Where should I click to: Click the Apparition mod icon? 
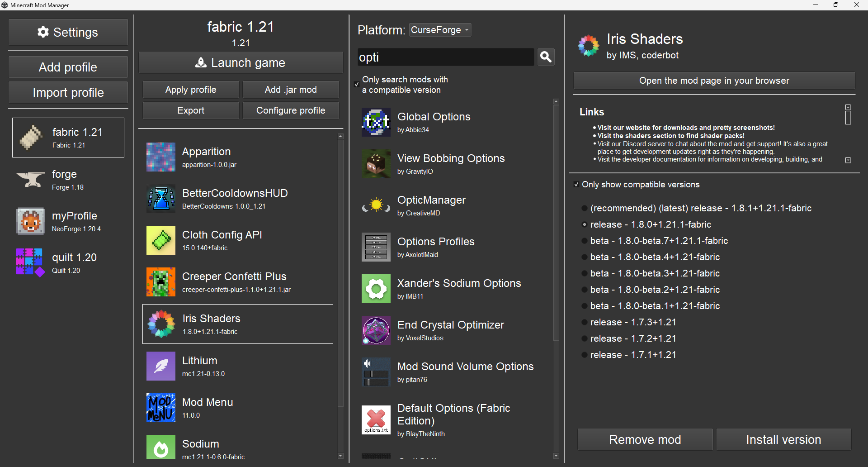tap(160, 157)
